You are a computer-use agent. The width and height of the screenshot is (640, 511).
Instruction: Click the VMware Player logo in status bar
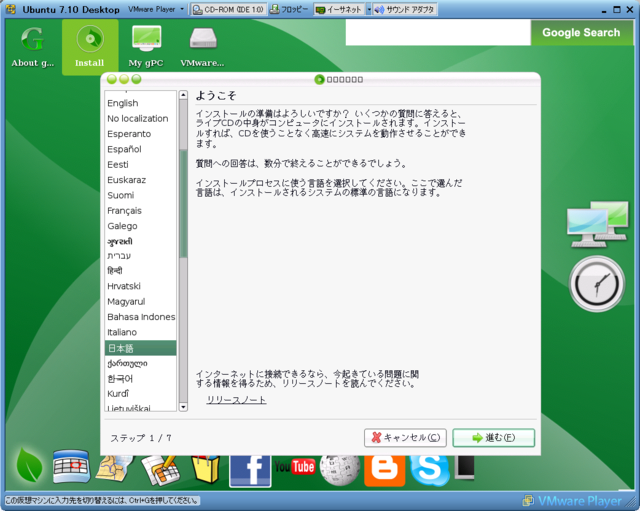click(572, 500)
